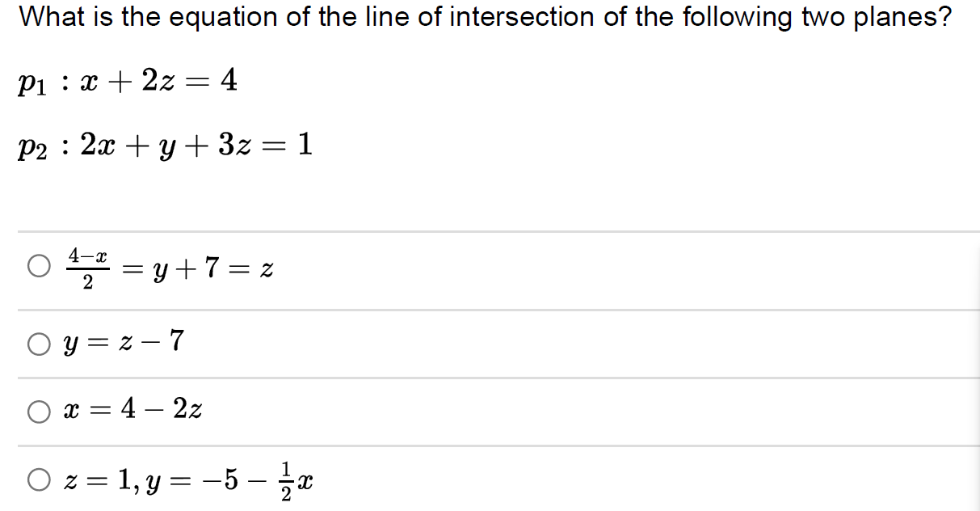This screenshot has height=511, width=980.
Task: Click the fraction ½ in the final option
Action: pyautogui.click(x=287, y=479)
